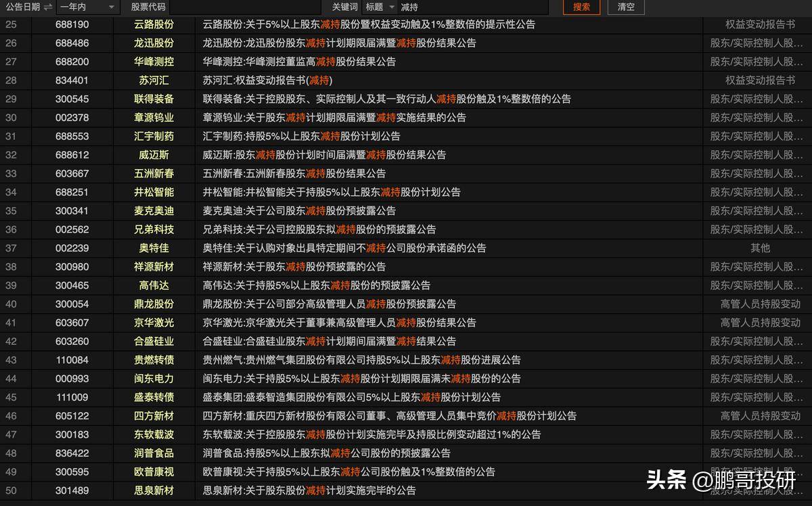Click stock code 603260

coord(72,342)
